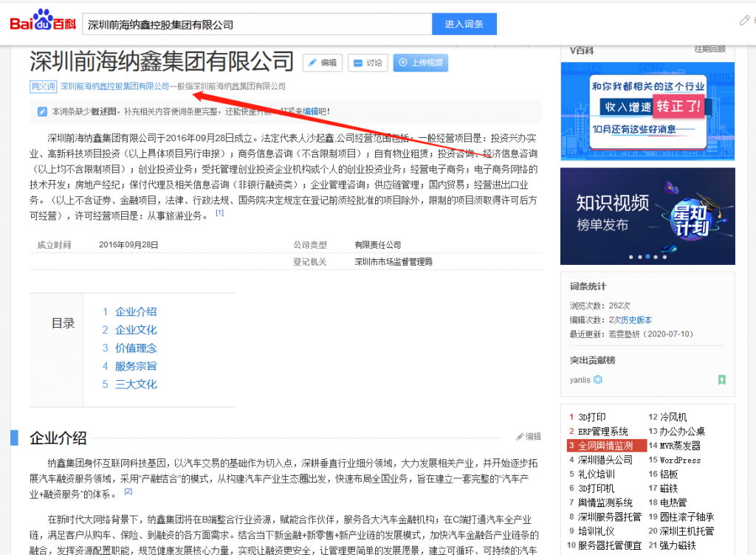Open the 历史版本 history link
Viewport: 756px width, 555px height.
coord(636,320)
